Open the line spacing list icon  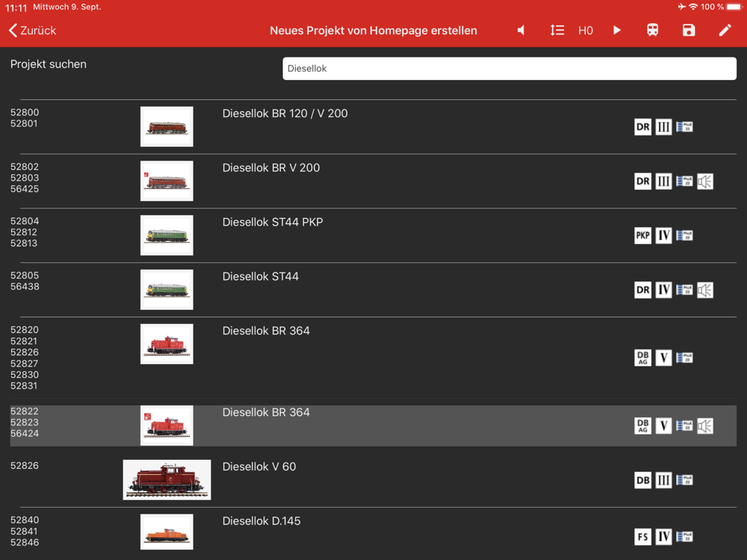(557, 31)
